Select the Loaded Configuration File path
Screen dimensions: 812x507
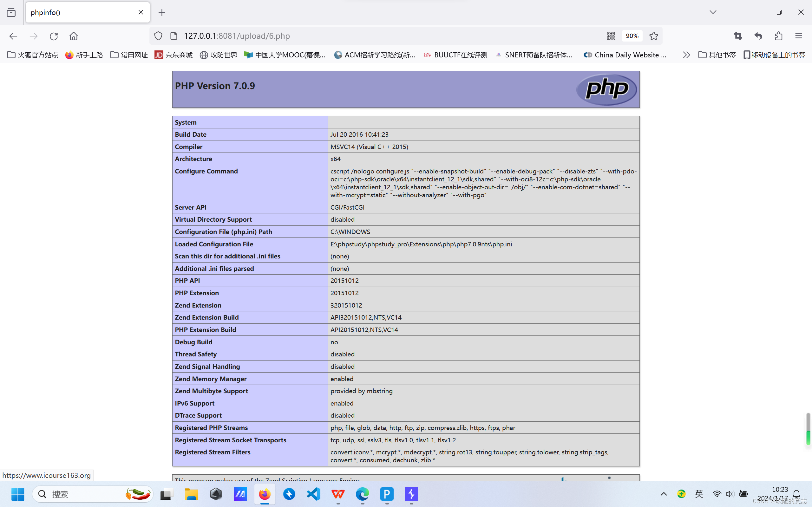pyautogui.click(x=421, y=244)
